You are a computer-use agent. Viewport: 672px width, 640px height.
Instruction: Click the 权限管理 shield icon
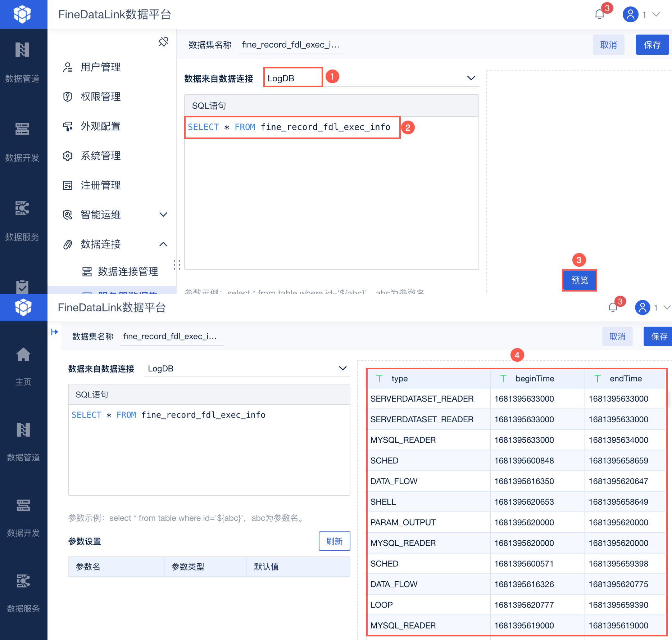68,97
